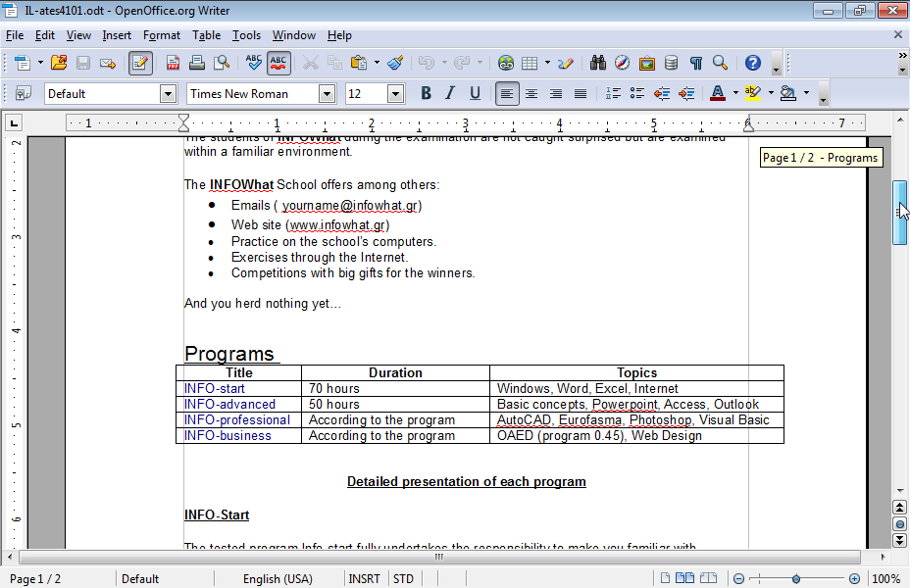
Task: Toggle AutoSpellcheck on
Action: 278,63
